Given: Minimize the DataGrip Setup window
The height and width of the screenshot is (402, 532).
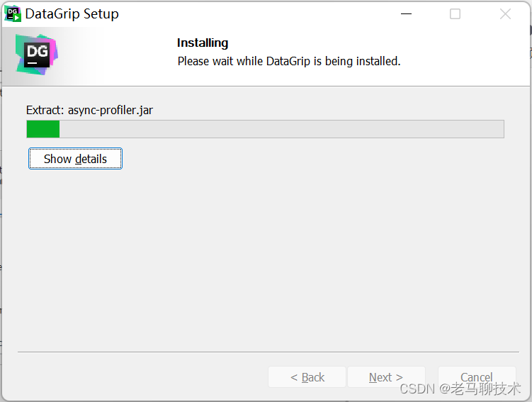Looking at the screenshot, I should 406,14.
